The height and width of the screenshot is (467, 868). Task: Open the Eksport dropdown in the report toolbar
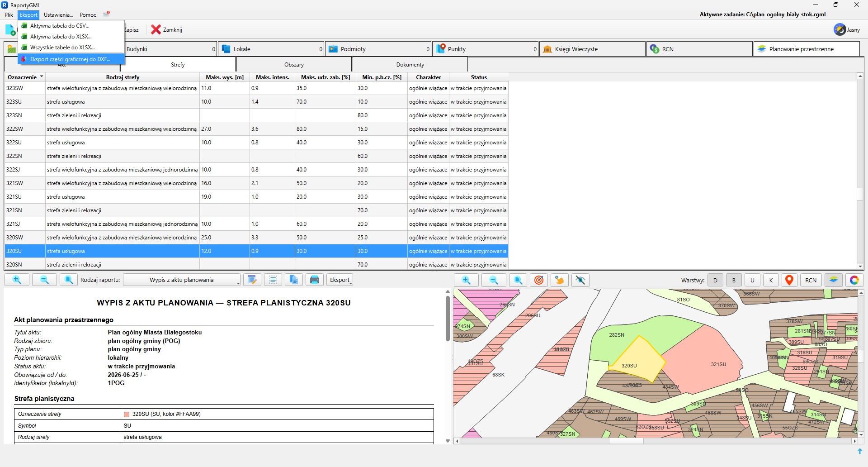340,280
